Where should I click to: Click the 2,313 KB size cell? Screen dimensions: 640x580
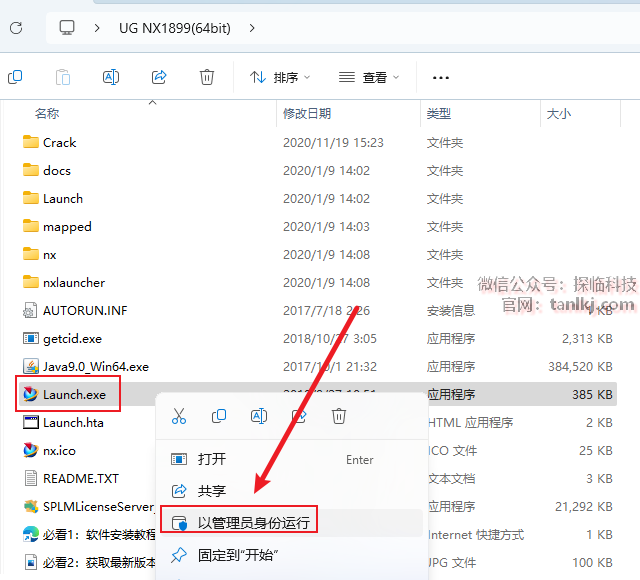click(587, 339)
